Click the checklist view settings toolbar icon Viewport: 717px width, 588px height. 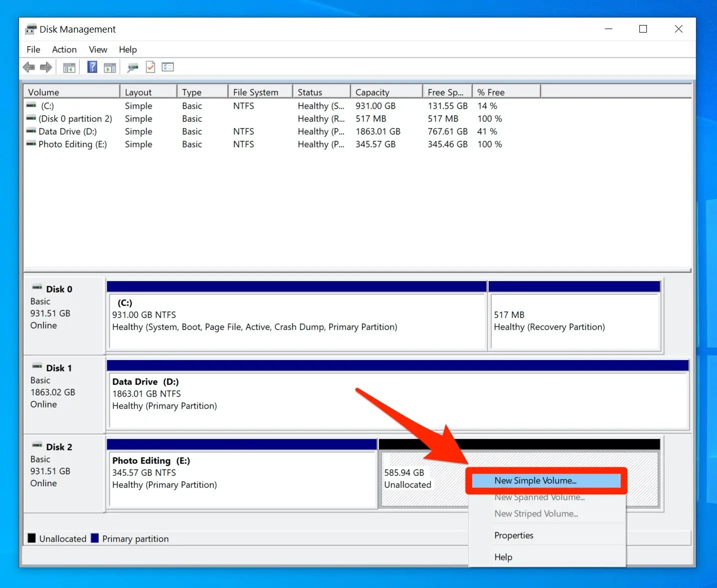point(168,67)
